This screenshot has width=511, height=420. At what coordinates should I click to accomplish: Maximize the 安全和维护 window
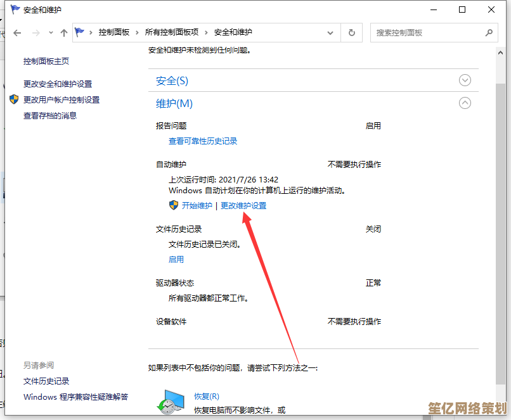(462, 10)
